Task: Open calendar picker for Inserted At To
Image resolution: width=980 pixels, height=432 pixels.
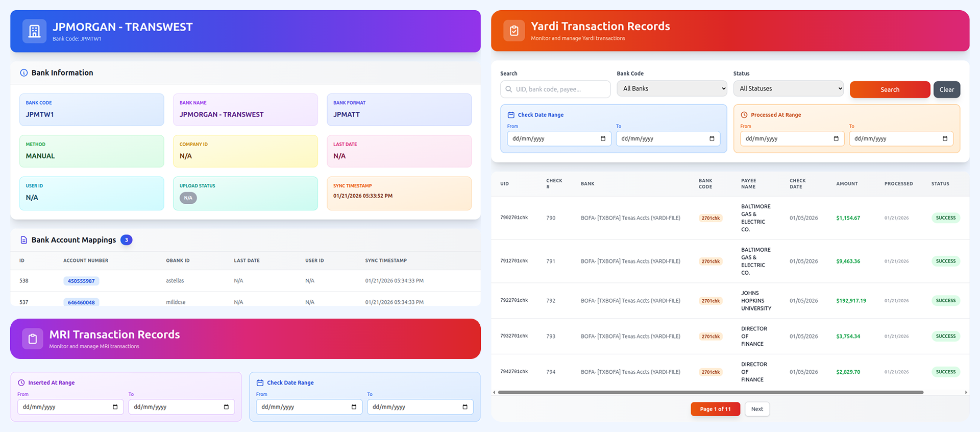Action: coord(226,407)
